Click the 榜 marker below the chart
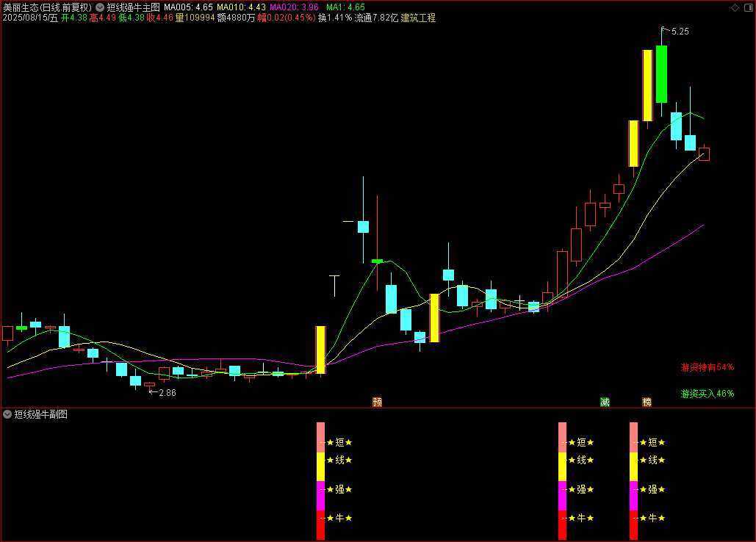 (x=647, y=402)
